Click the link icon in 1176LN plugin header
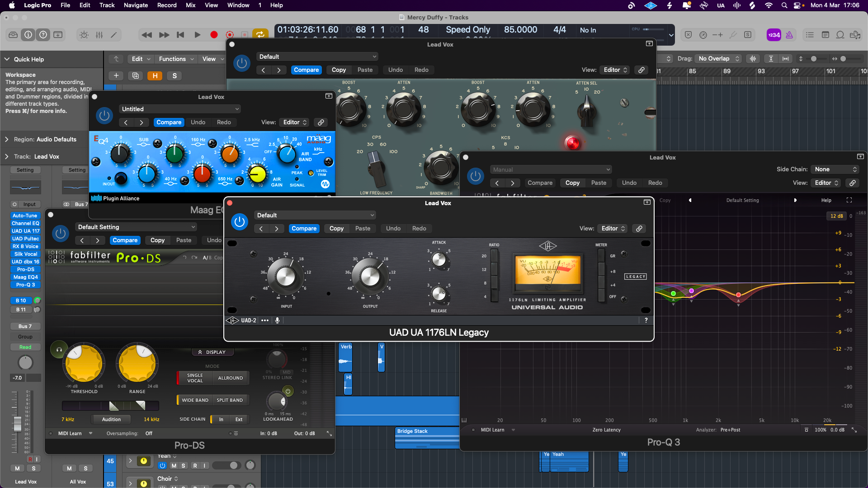This screenshot has height=488, width=868. coord(639,229)
